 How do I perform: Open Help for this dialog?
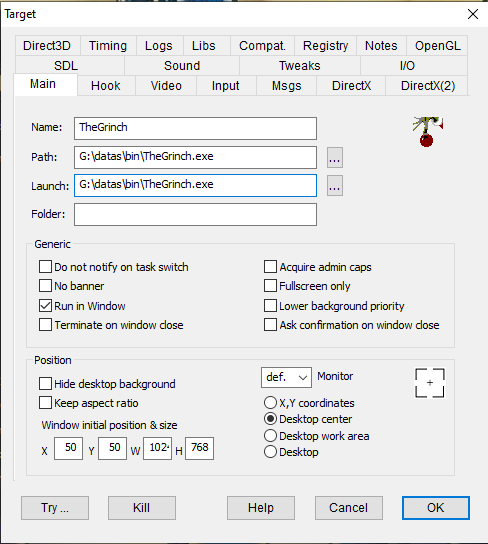[261, 508]
